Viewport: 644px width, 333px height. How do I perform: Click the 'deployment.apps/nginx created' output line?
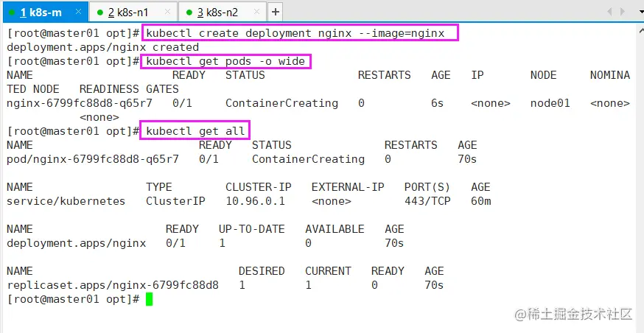102,47
